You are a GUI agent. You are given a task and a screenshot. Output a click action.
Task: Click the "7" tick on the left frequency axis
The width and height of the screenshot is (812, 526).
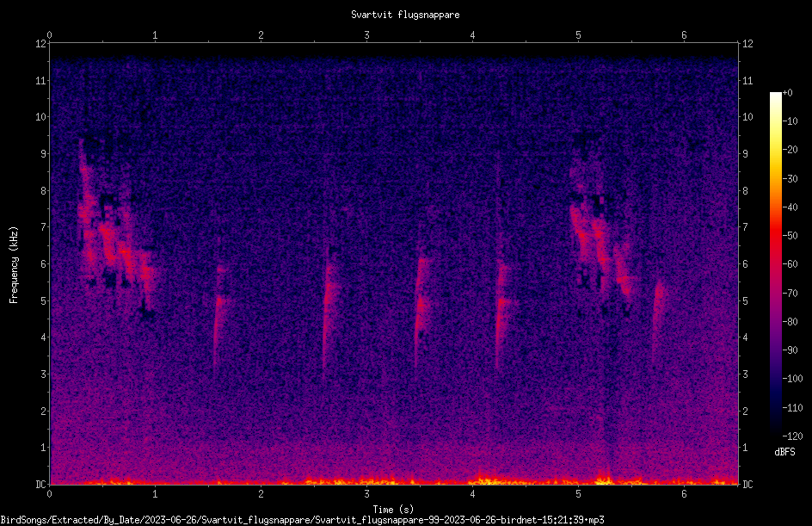pyautogui.click(x=43, y=227)
